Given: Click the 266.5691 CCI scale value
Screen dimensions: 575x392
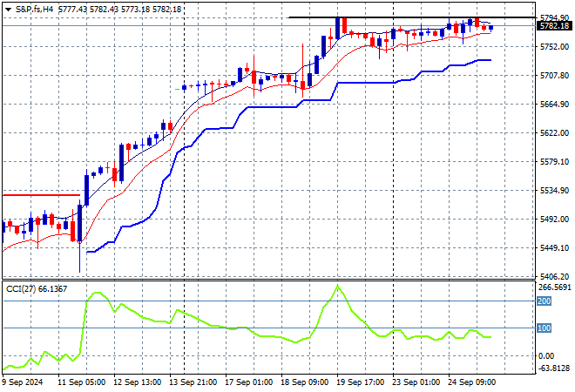Looking at the screenshot, I should coord(555,287).
